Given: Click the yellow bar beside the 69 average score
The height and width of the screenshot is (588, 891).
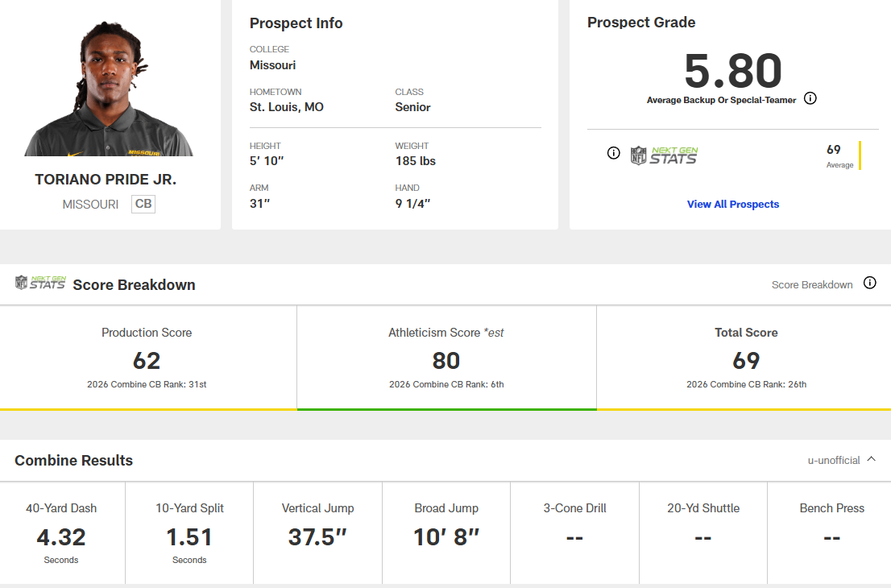Looking at the screenshot, I should coord(860,155).
